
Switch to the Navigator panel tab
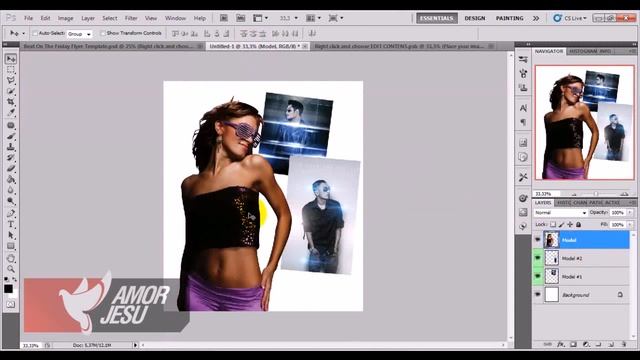click(549, 51)
